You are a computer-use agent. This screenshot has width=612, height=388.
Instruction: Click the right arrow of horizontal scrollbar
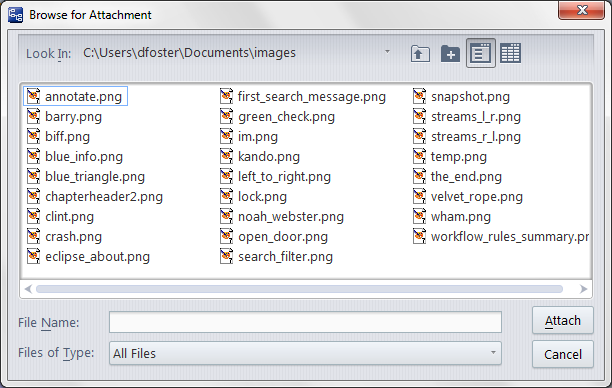[x=583, y=289]
